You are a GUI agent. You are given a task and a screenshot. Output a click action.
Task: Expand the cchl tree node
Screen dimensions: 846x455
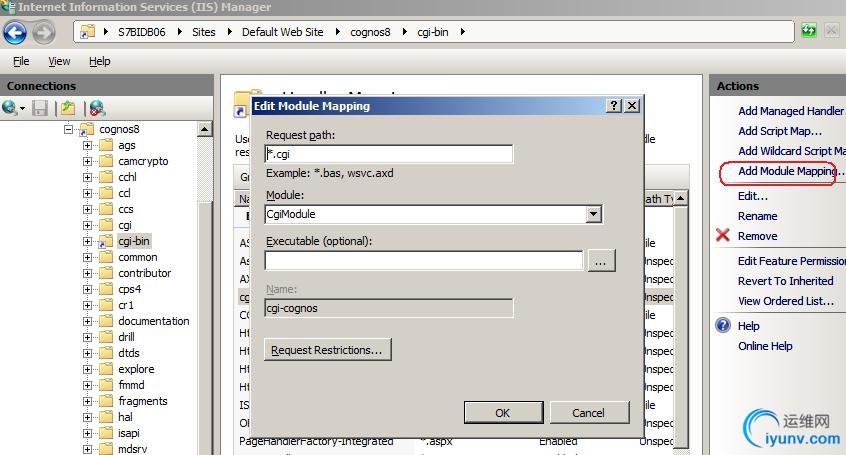click(x=87, y=177)
